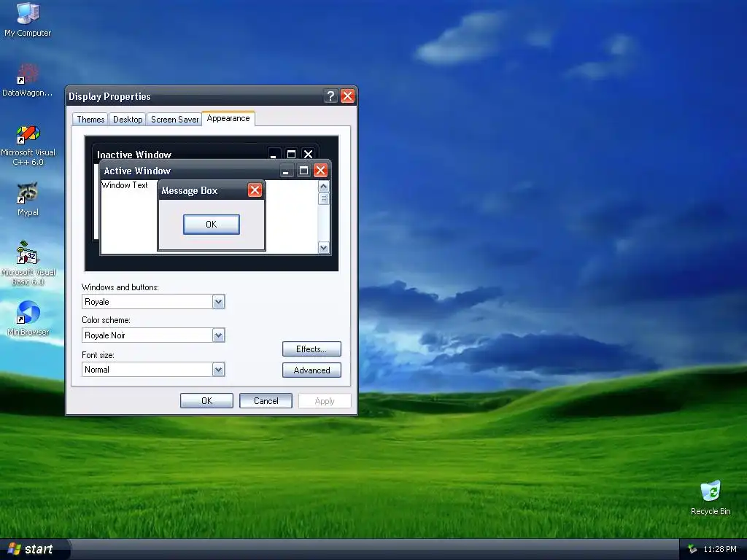
Task: Open the My Computer desktop icon
Action: (28, 19)
